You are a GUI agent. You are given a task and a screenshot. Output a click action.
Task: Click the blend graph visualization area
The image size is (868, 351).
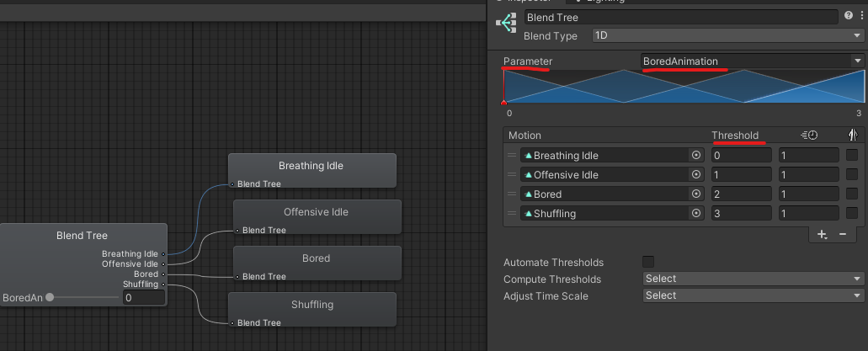(684, 87)
